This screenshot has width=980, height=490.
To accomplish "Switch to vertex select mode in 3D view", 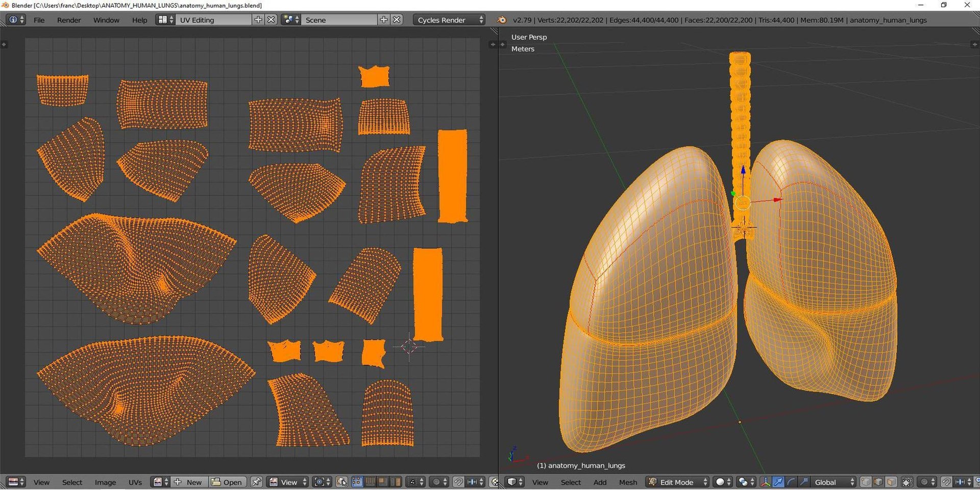I will coord(866,482).
